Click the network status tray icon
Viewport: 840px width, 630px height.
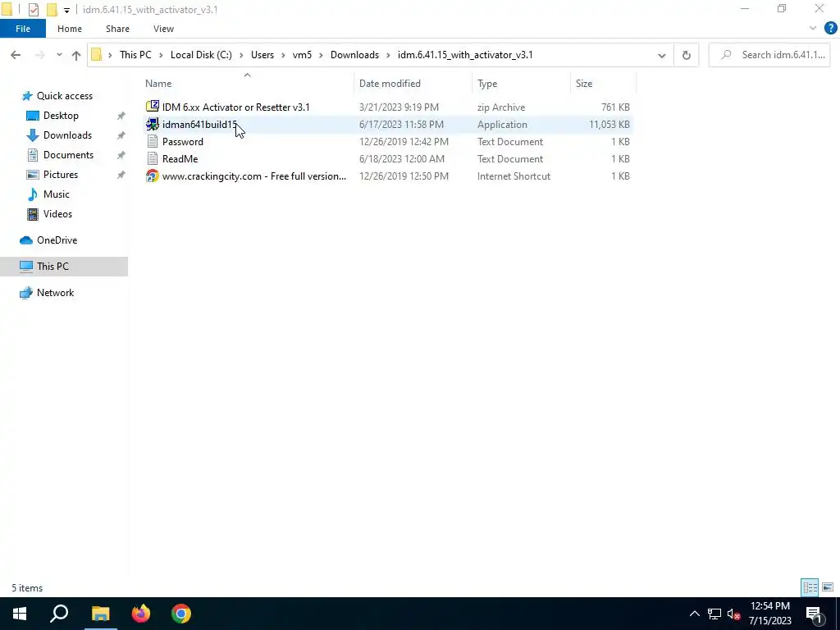[x=714, y=614]
